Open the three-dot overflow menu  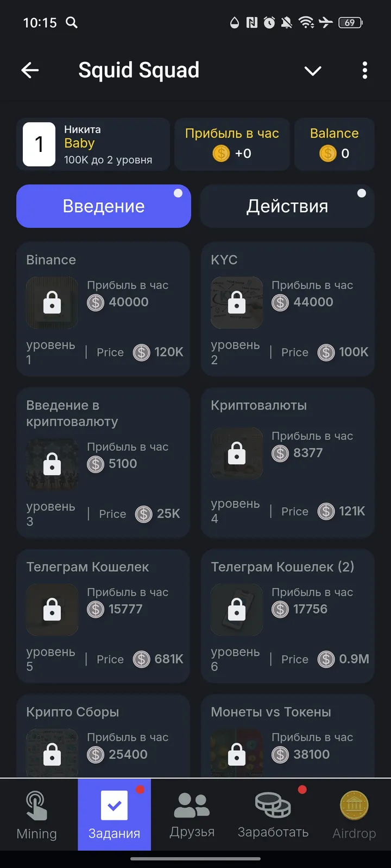tap(364, 70)
